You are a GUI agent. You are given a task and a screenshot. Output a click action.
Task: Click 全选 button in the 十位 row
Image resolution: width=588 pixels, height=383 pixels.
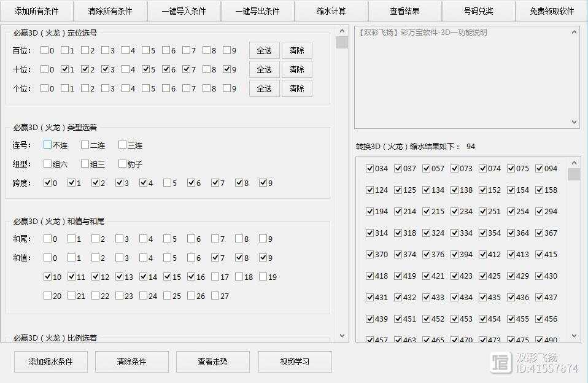click(265, 69)
